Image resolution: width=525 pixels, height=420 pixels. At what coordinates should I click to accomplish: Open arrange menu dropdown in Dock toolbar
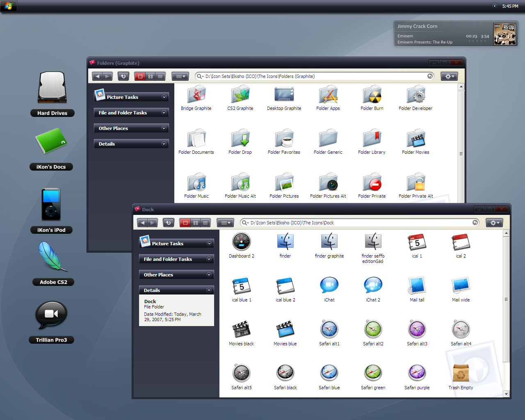(225, 223)
